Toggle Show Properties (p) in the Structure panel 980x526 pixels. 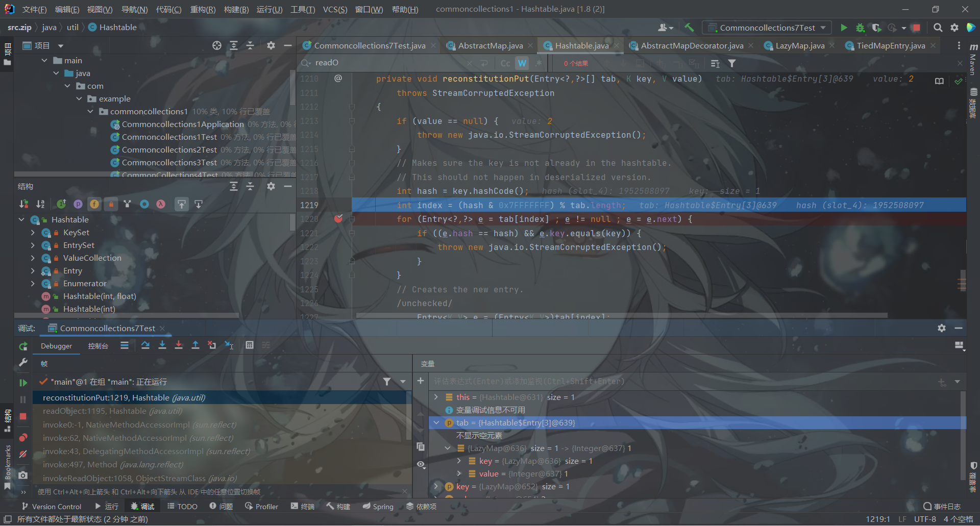(x=78, y=204)
